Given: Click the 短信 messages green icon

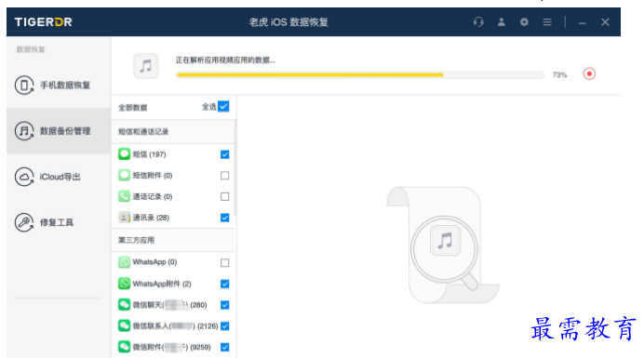Looking at the screenshot, I should tap(124, 154).
